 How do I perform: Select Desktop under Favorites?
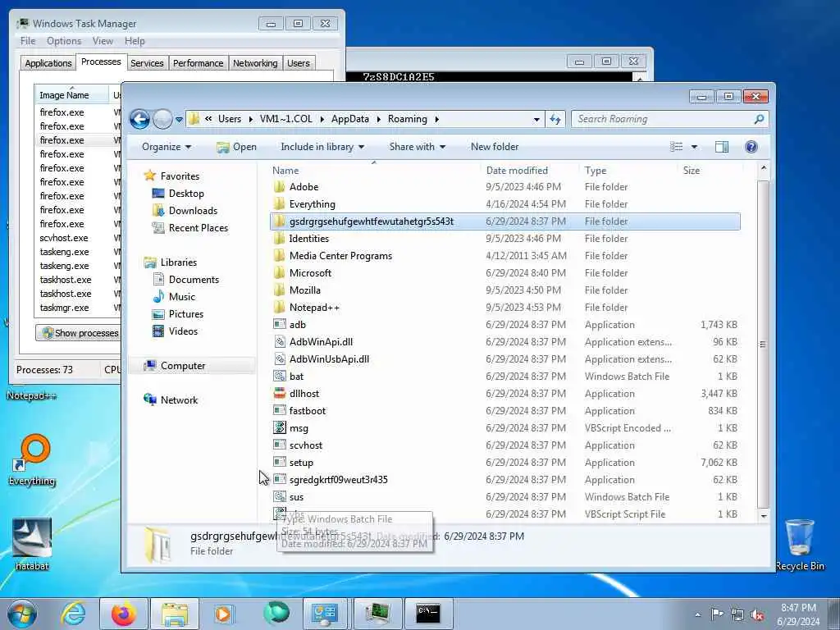186,194
